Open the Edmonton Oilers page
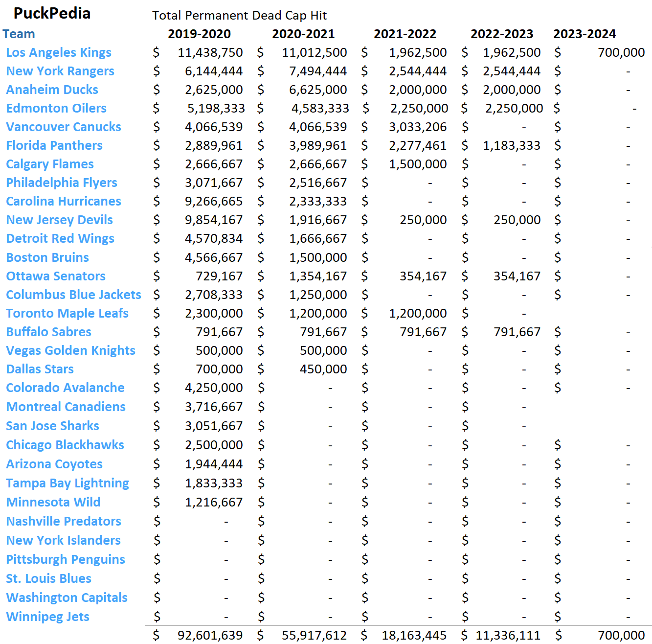 click(x=56, y=108)
